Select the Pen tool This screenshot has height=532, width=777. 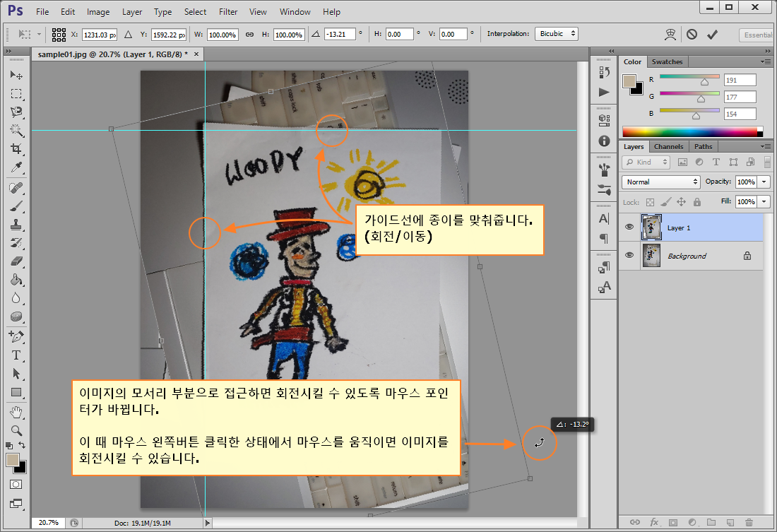[16, 337]
